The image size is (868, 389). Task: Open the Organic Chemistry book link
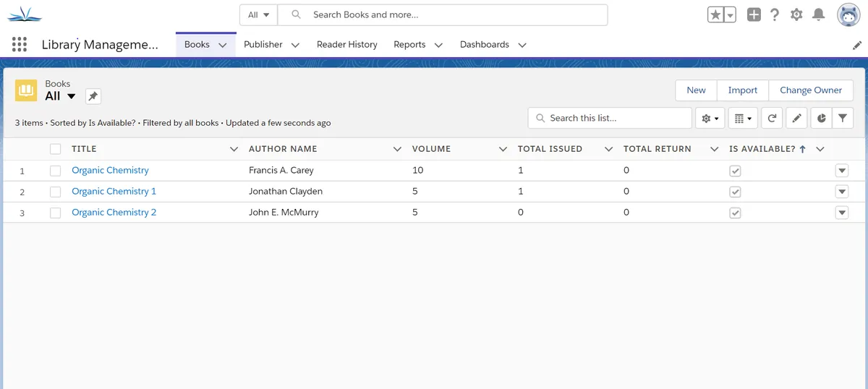click(110, 171)
